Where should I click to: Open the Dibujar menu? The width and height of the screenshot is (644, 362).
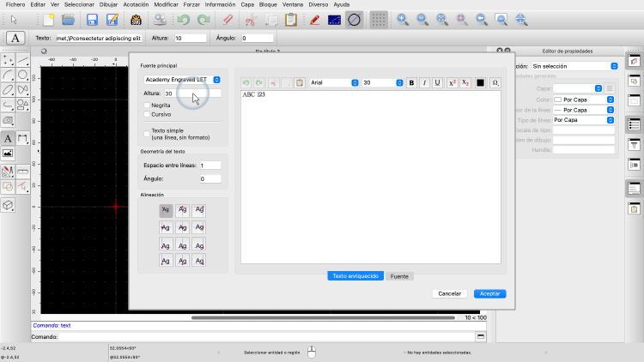[x=108, y=4]
